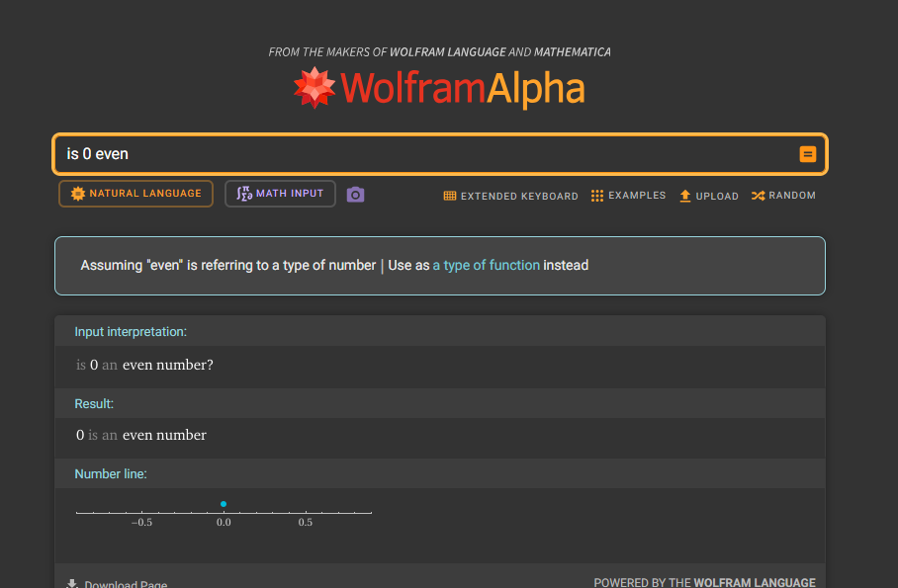Image resolution: width=898 pixels, height=588 pixels.
Task: Click 'Wolfram Language' in the footer
Action: (x=755, y=582)
